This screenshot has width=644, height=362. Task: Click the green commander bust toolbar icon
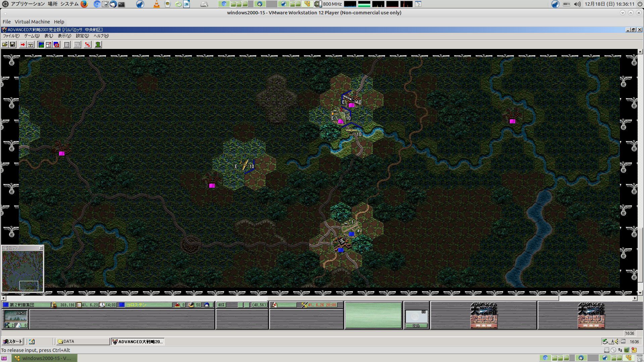[x=98, y=45]
